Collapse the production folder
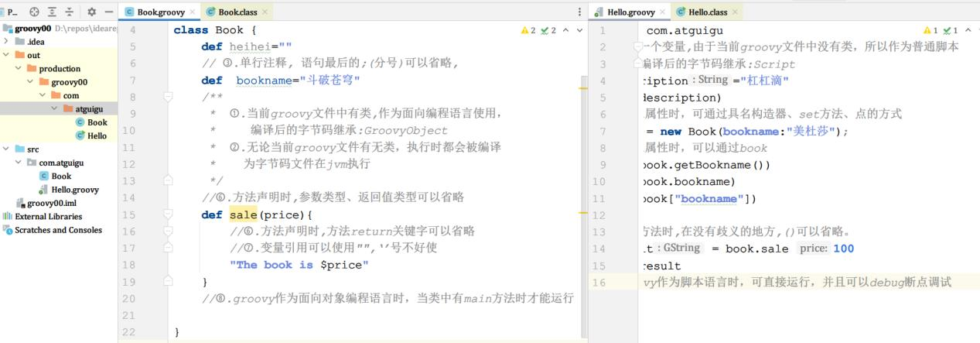Image resolution: width=980 pixels, height=343 pixels. pos(19,68)
